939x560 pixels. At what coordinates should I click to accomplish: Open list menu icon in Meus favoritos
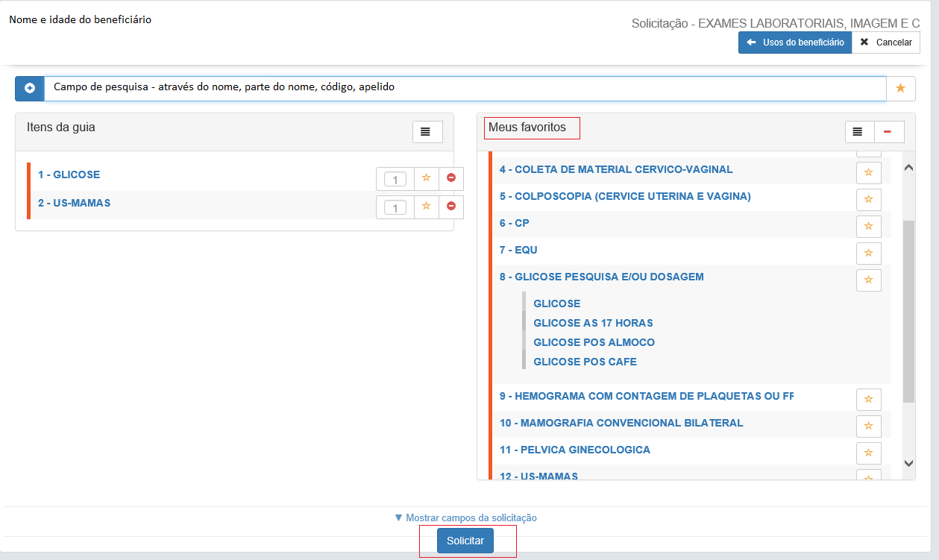(858, 132)
